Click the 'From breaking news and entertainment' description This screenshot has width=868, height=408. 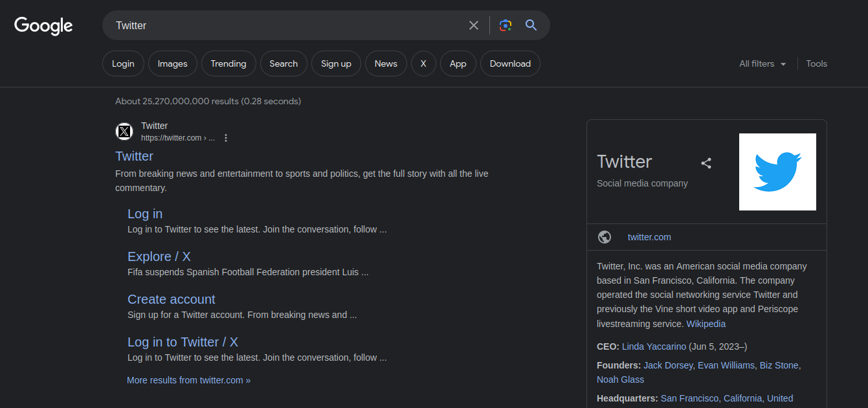point(302,181)
